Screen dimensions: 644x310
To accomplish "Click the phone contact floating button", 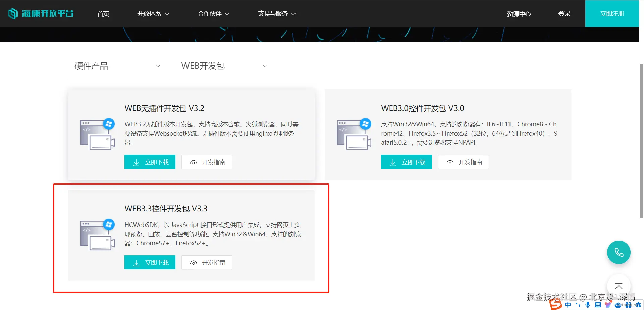I will pyautogui.click(x=619, y=252).
